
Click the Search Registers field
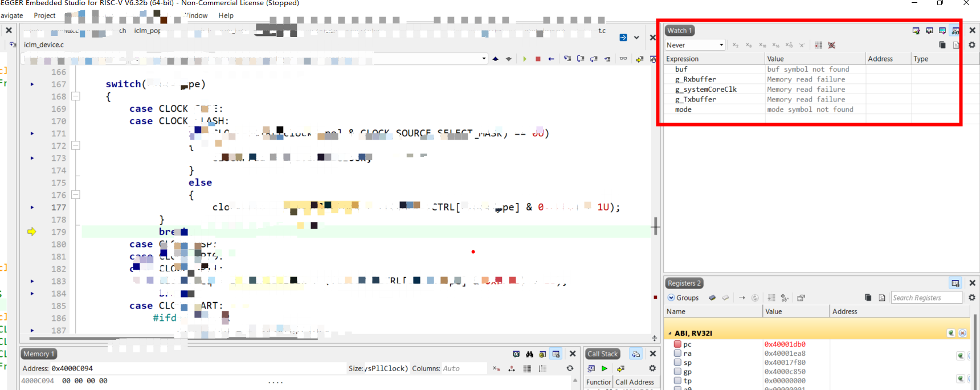click(925, 298)
